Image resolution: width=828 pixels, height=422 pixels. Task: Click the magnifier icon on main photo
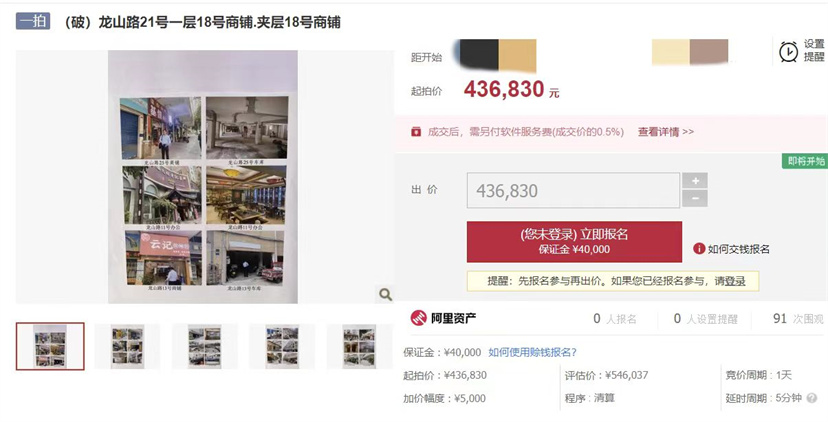(385, 294)
